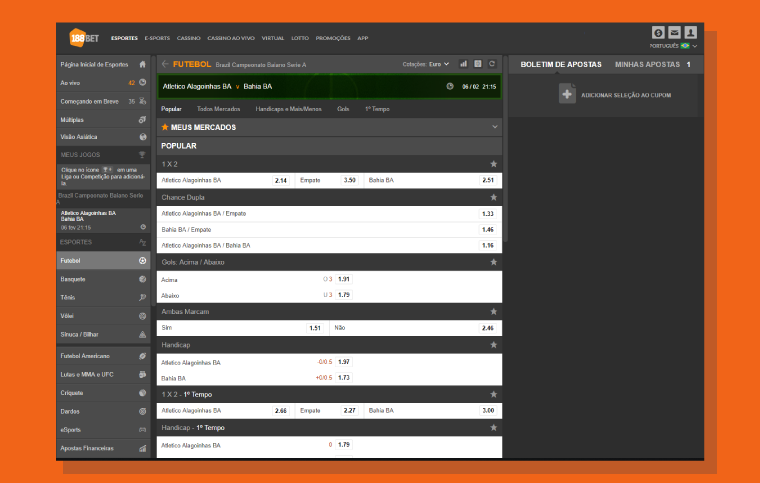This screenshot has height=483, width=760.
Task: Favorite the Handicap market star
Action: click(x=493, y=345)
